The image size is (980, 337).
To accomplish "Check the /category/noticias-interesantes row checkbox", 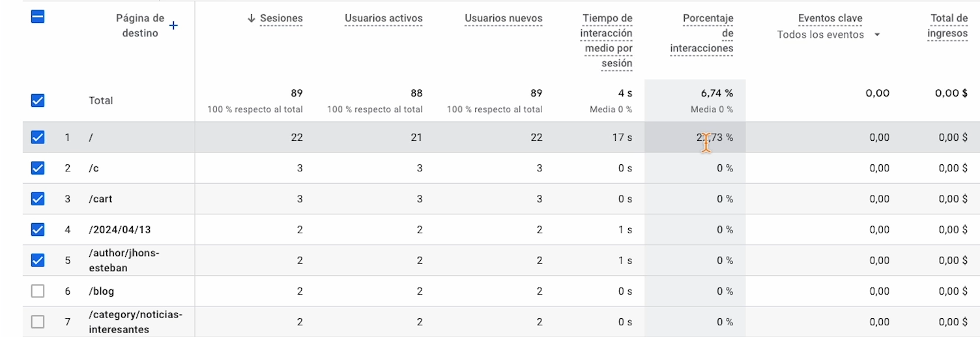I will point(38,322).
